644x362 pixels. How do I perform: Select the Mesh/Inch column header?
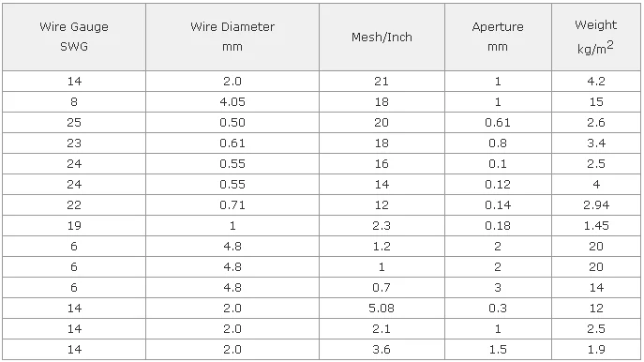(382, 37)
